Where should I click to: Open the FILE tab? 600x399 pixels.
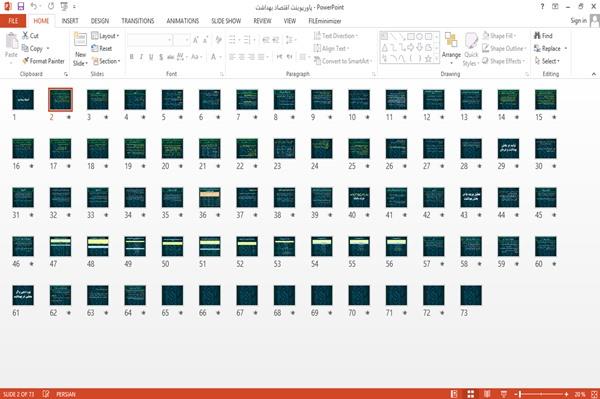[x=13, y=21]
